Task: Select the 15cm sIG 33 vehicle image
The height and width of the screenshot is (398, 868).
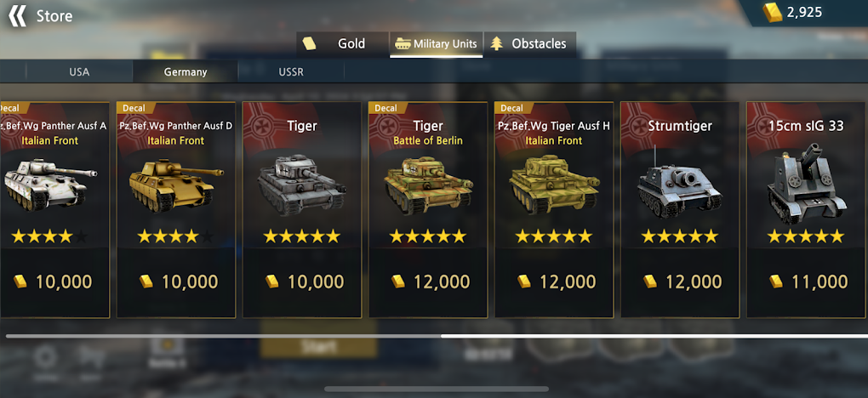Action: pos(806,183)
